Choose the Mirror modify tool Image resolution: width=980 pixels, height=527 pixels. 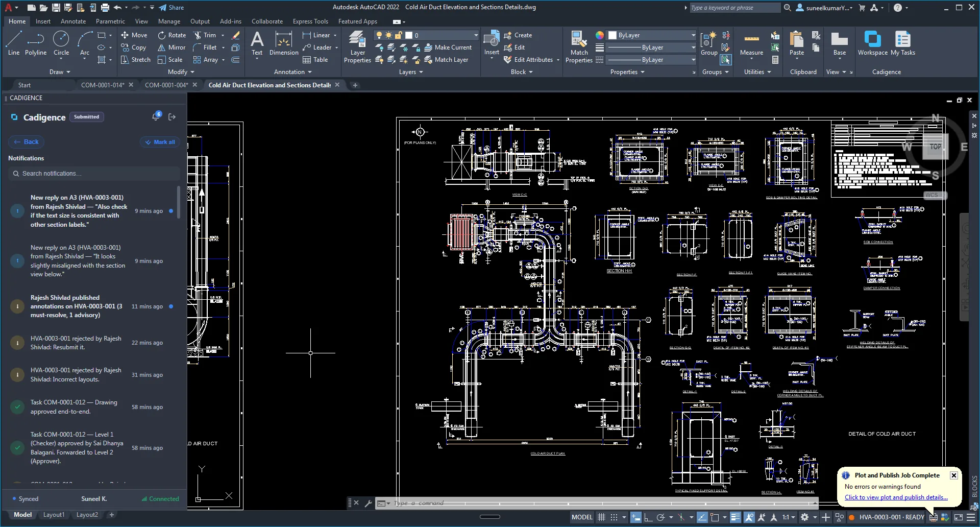coord(171,47)
